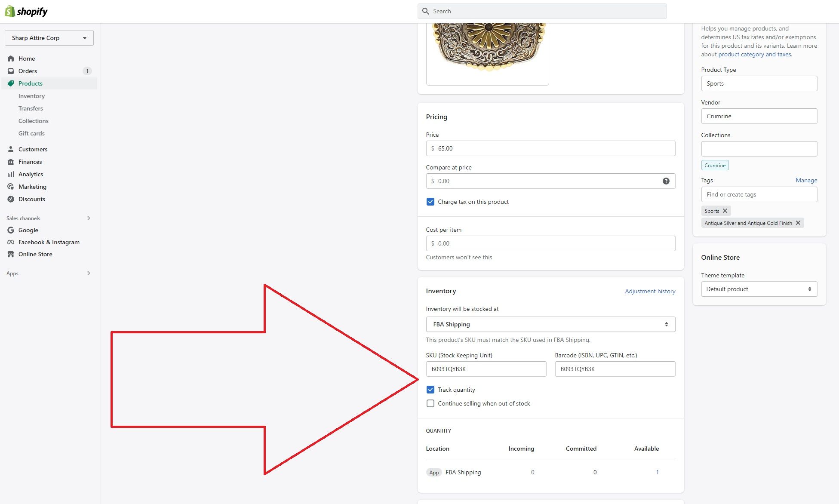Expand the Sales channels section chevron

coord(89,218)
